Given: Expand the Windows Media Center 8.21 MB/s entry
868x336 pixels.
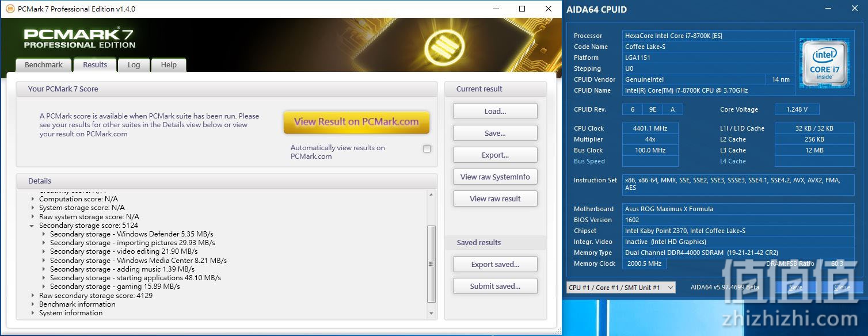Looking at the screenshot, I should click(x=44, y=261).
